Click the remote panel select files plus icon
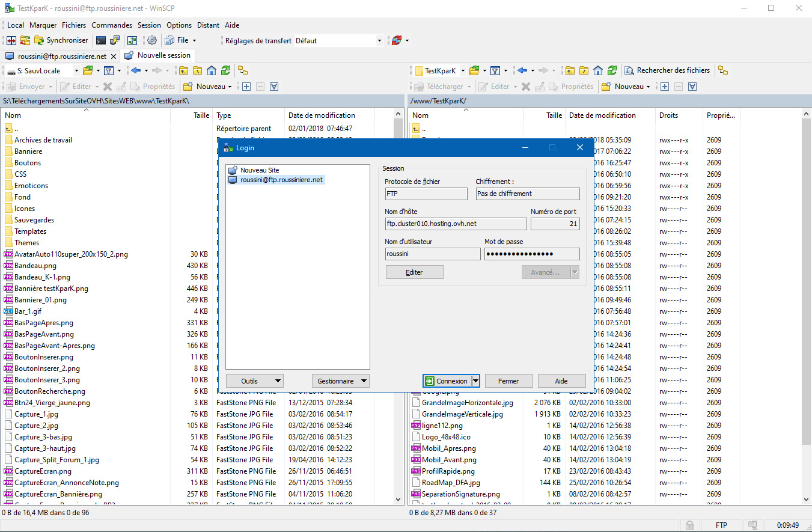This screenshot has width=812, height=532. [665, 87]
